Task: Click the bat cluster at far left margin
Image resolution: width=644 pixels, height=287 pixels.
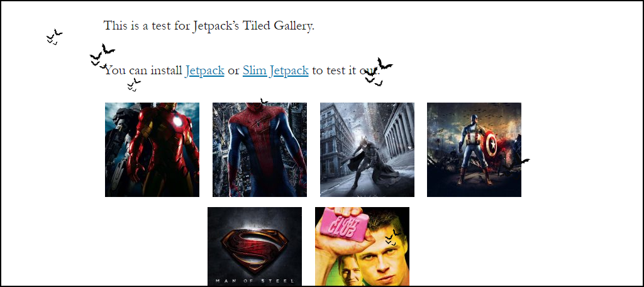Action: [54, 37]
